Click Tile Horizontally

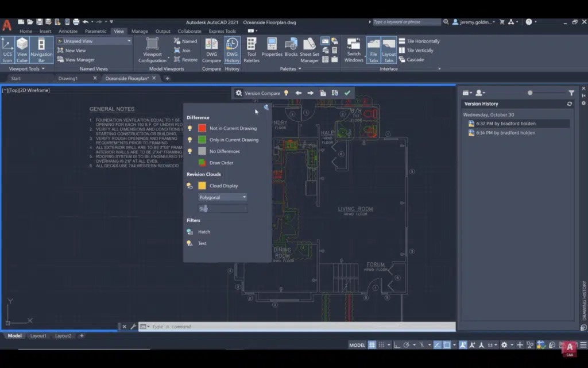coord(423,41)
